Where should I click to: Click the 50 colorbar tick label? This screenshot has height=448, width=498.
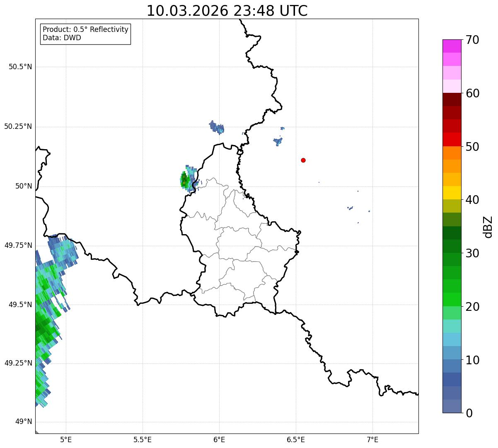point(472,147)
